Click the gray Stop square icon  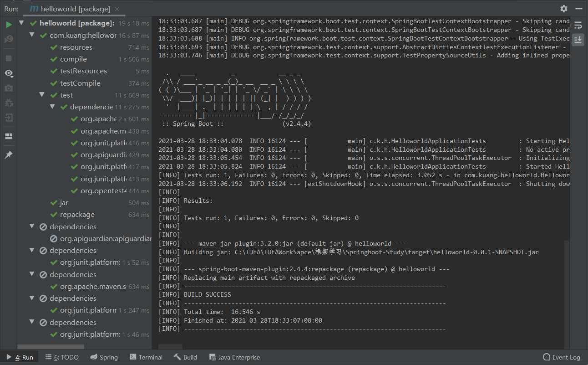9,58
